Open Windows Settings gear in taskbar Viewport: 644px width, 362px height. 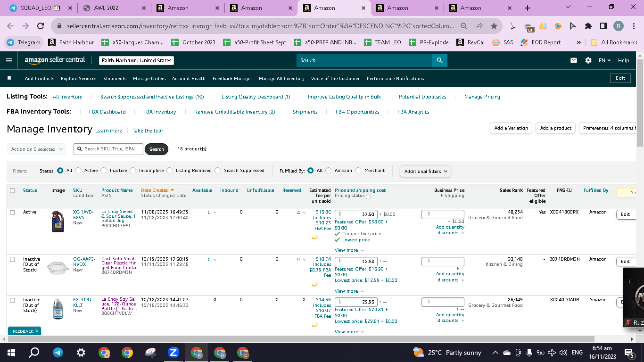click(x=81, y=353)
